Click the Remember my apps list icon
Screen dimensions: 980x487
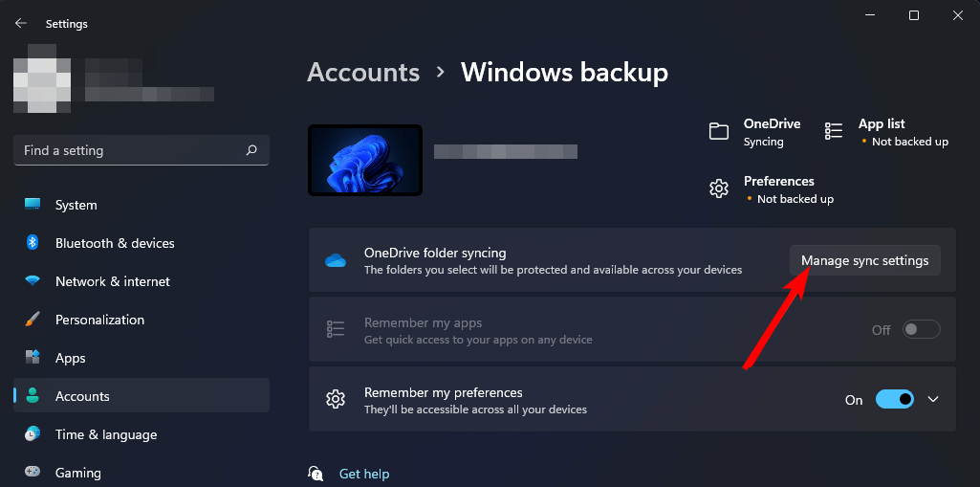click(x=336, y=329)
